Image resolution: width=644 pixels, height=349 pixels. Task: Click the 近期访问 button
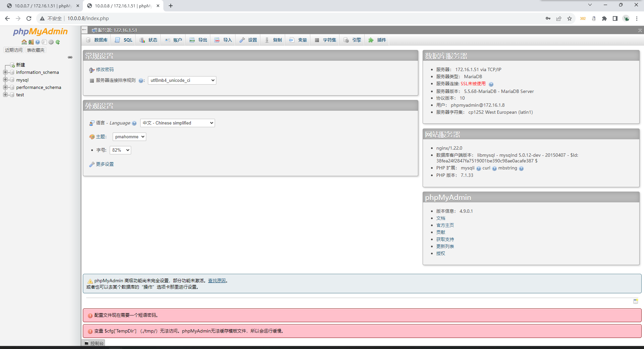[14, 50]
